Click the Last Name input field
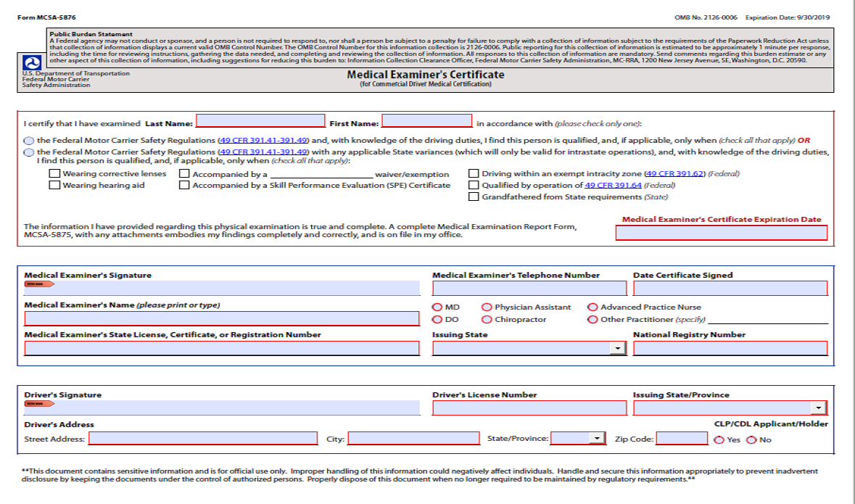This screenshot has width=855, height=504. pyautogui.click(x=260, y=121)
